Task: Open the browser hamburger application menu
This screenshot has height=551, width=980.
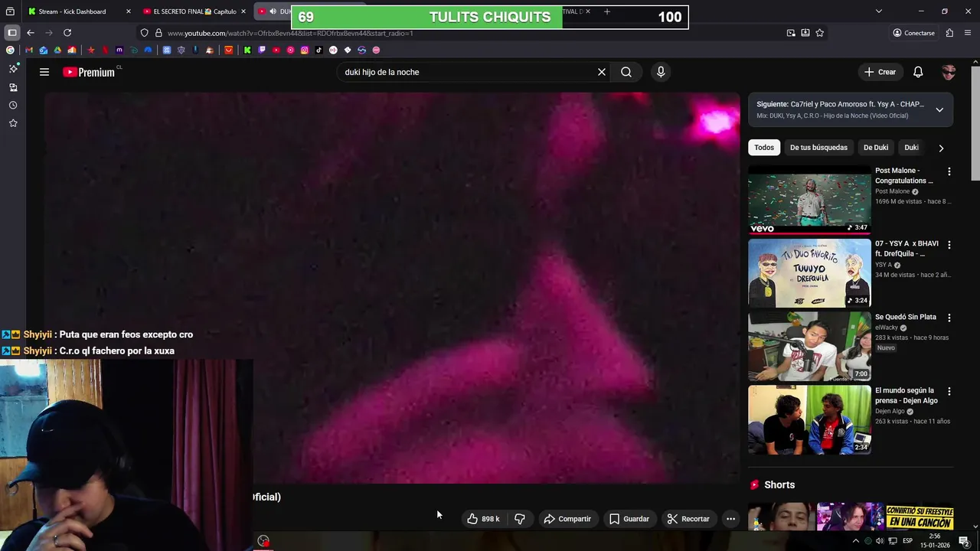Action: click(x=969, y=33)
